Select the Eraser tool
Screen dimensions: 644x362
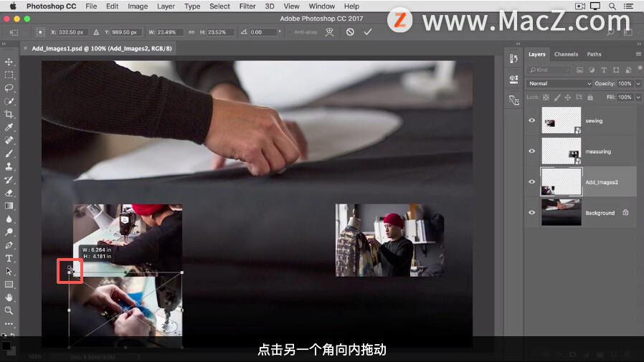click(9, 193)
